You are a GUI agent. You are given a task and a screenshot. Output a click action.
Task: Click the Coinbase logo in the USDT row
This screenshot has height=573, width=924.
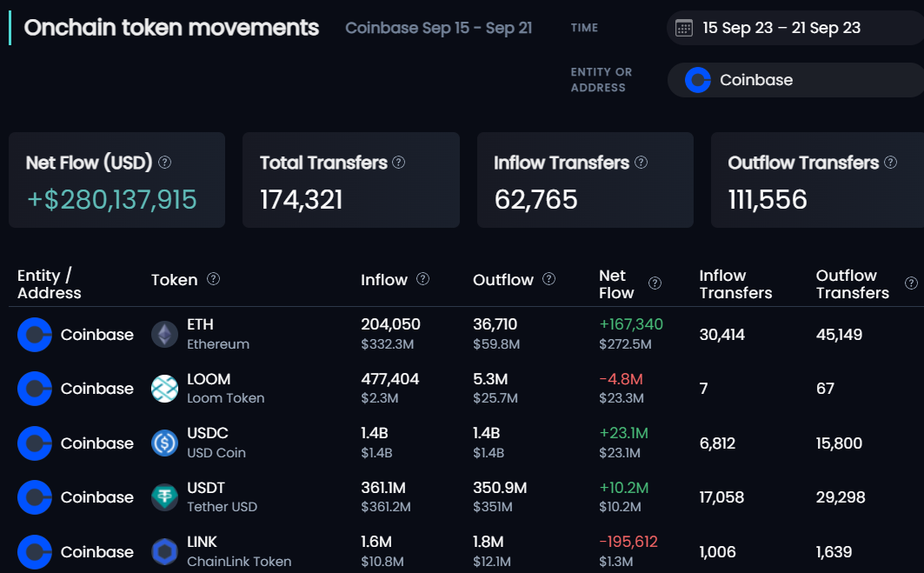[35, 497]
